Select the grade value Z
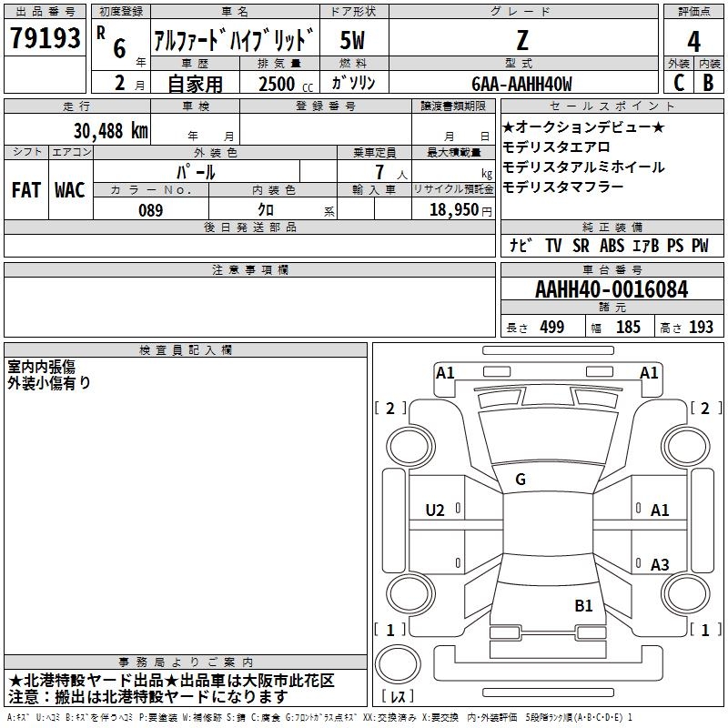This screenshot has height=728, width=728. tap(522, 40)
